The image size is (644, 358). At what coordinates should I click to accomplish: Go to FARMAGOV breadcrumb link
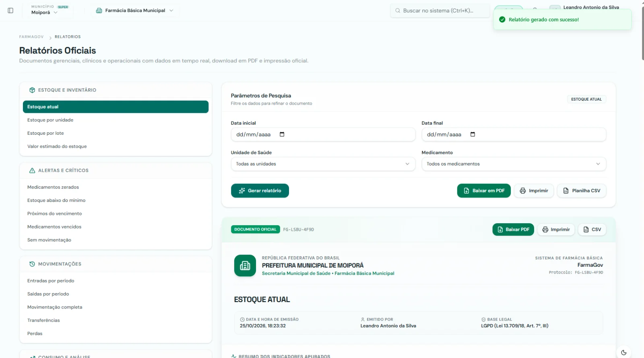click(31, 37)
